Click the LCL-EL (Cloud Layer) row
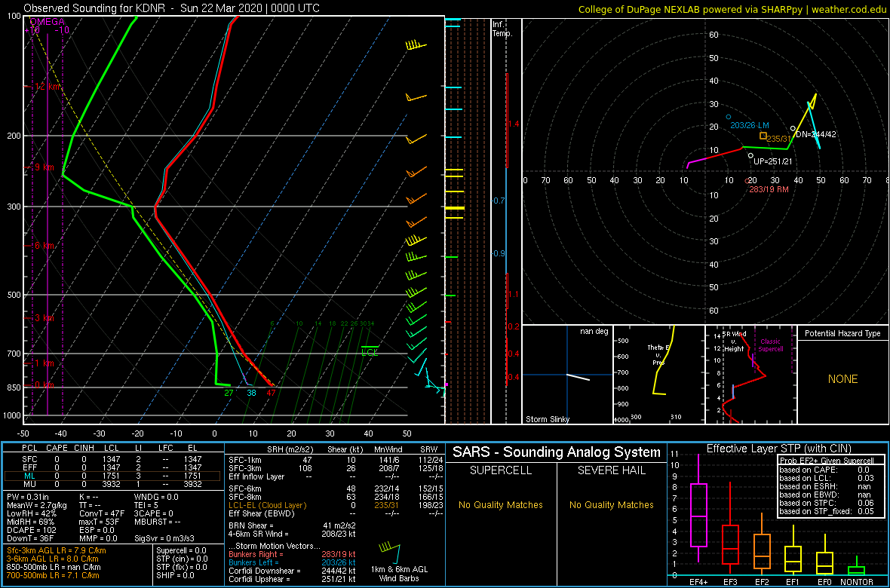 (x=335, y=506)
